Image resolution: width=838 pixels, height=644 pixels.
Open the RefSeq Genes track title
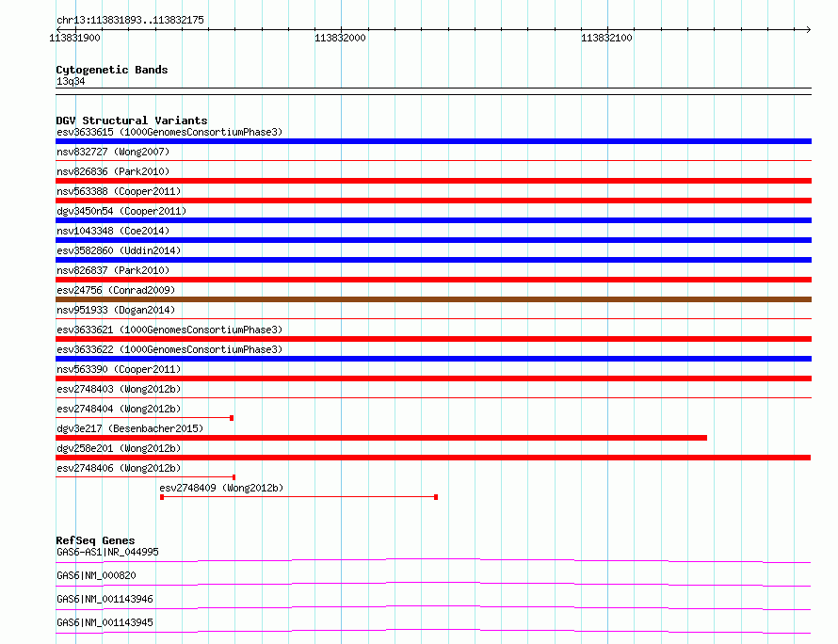click(x=95, y=540)
